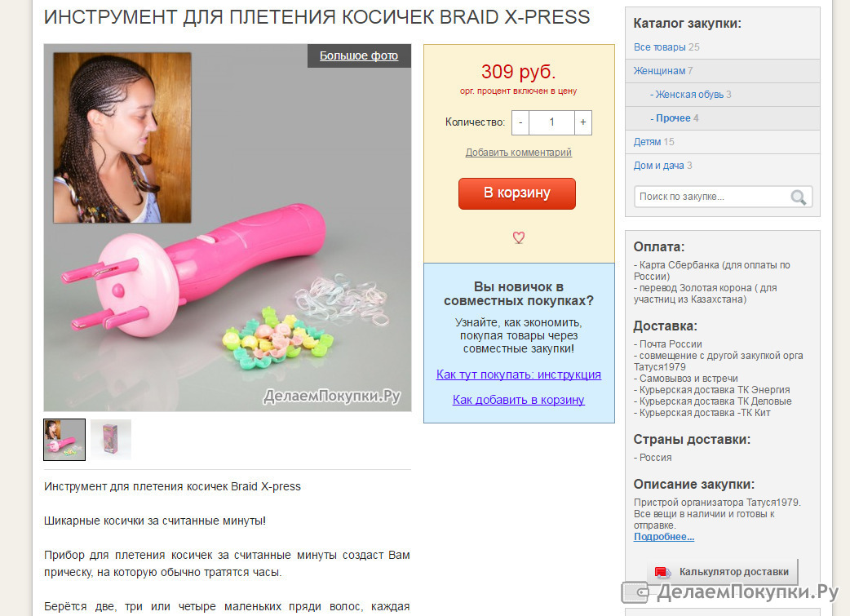Select the first product thumbnail

[64, 440]
